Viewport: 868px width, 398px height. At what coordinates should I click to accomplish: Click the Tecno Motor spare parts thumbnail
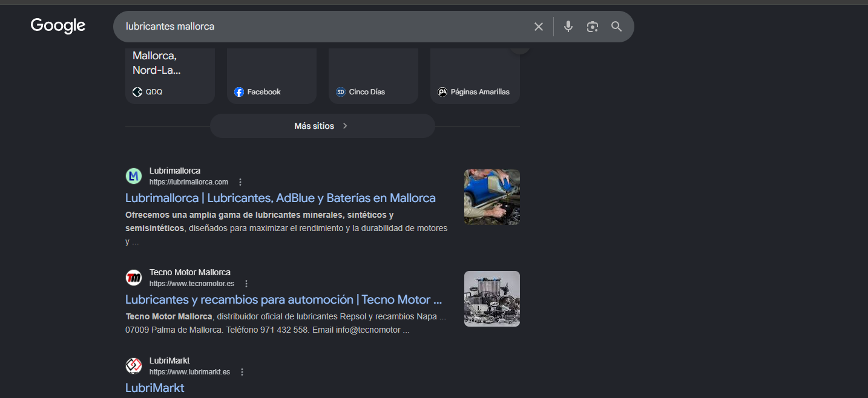click(492, 299)
